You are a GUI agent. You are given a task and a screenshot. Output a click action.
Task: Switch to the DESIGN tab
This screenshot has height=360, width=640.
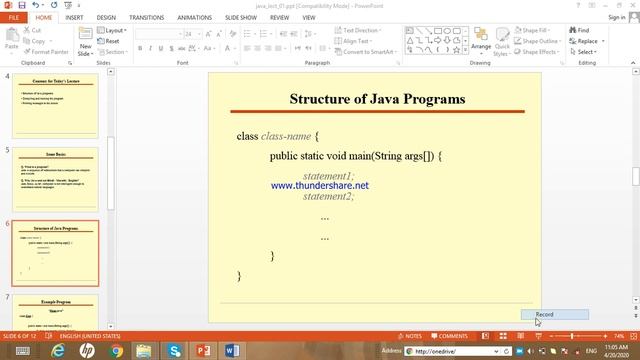106,18
